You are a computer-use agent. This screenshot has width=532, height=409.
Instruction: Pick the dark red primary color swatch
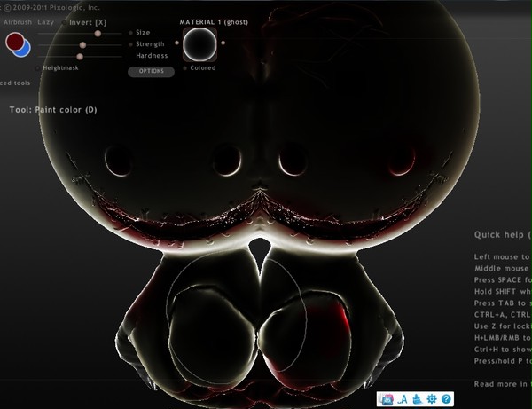pyautogui.click(x=14, y=42)
